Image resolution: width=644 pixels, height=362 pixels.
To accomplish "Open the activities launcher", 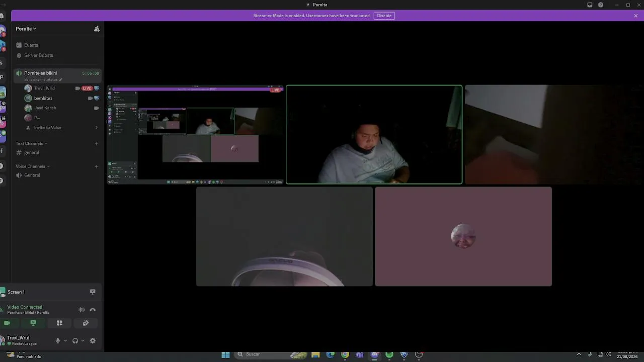I will 59,323.
